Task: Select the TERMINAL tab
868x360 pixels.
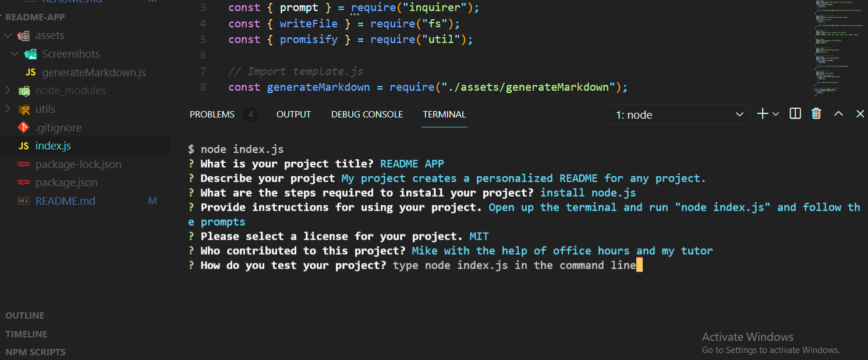Action: click(444, 115)
